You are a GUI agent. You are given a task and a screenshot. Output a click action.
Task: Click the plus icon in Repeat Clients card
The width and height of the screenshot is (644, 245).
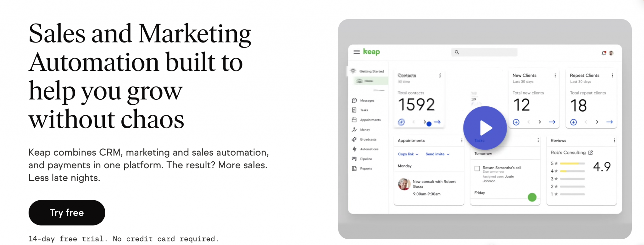tap(573, 122)
